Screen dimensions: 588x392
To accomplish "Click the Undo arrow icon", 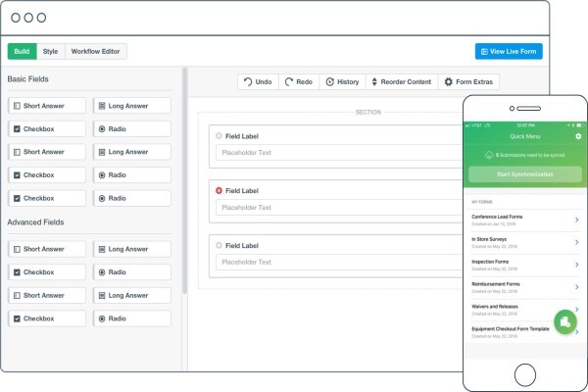I will tap(248, 81).
